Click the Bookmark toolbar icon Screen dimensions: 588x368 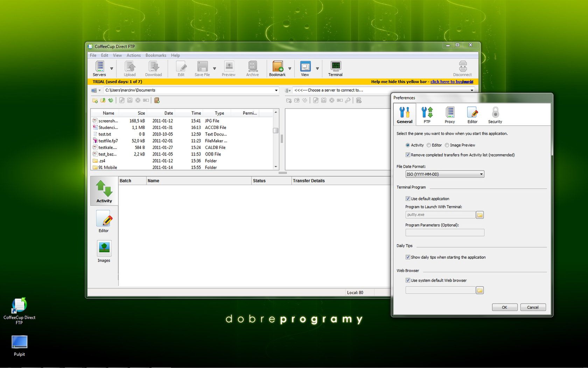pyautogui.click(x=277, y=68)
